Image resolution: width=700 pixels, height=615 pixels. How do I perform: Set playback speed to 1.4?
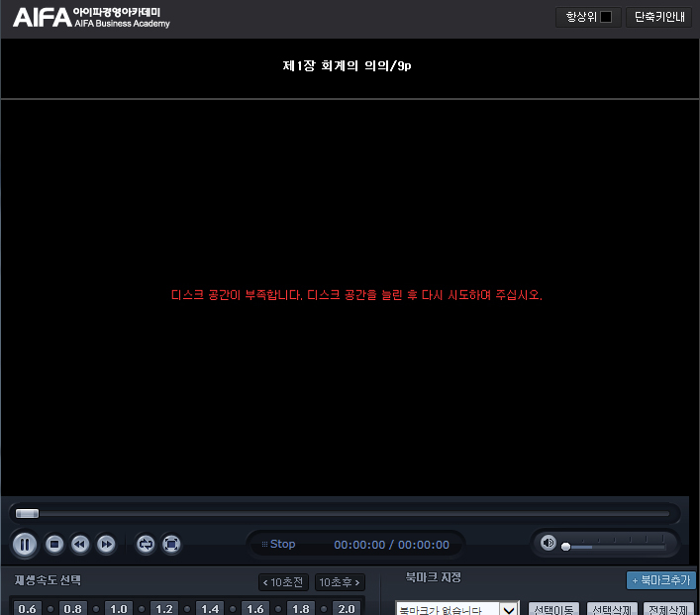[x=210, y=608]
